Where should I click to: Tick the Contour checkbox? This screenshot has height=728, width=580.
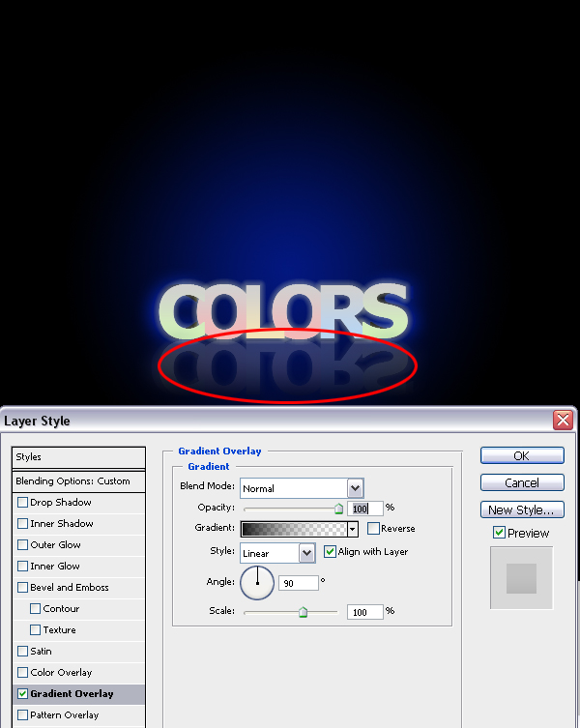(x=35, y=609)
